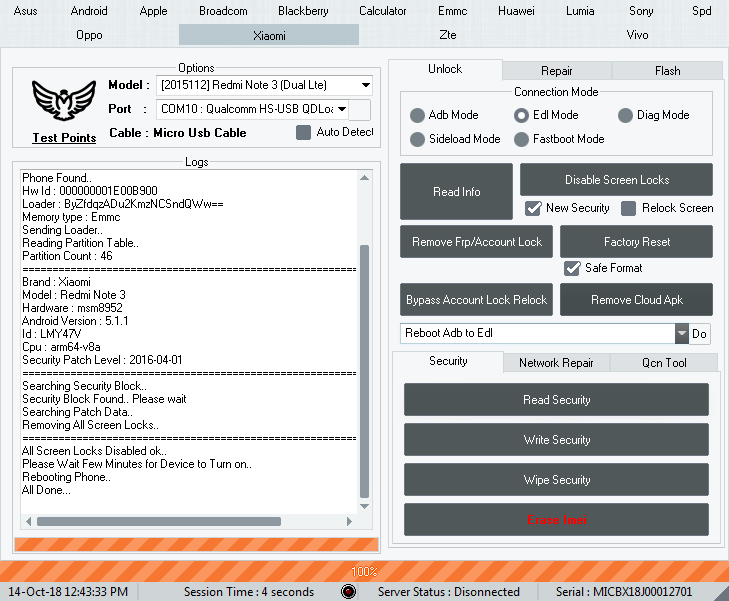This screenshot has height=601, width=729.
Task: Switch to the Repair tab
Action: coord(557,71)
